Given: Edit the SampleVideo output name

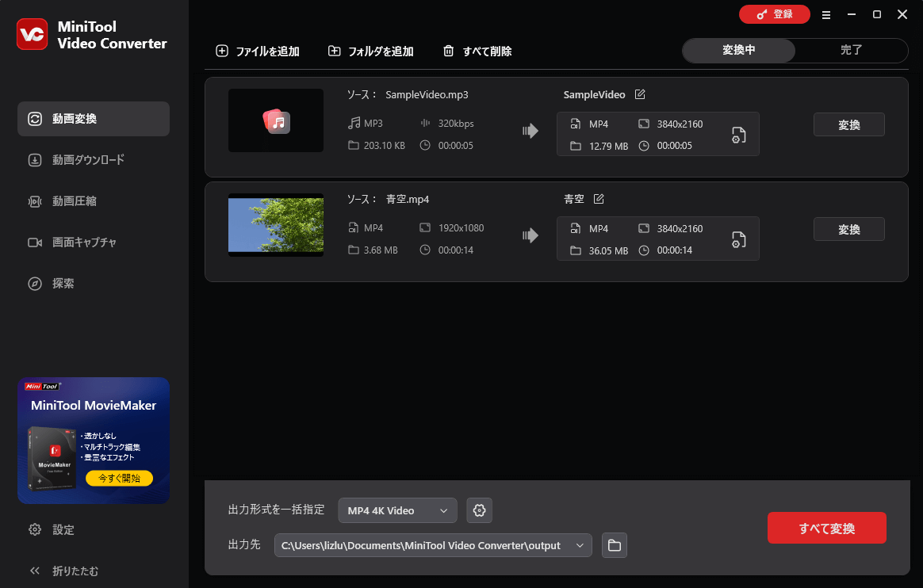Looking at the screenshot, I should (x=640, y=94).
